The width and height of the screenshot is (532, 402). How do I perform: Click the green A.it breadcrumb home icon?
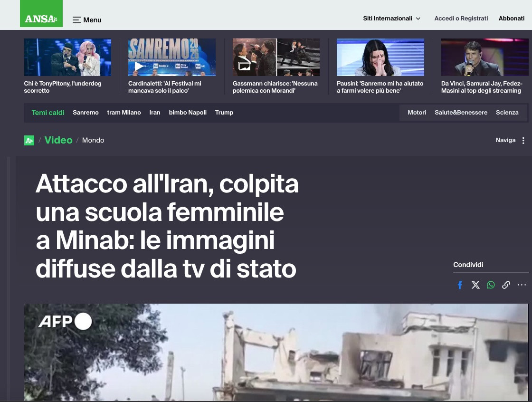[x=29, y=140]
